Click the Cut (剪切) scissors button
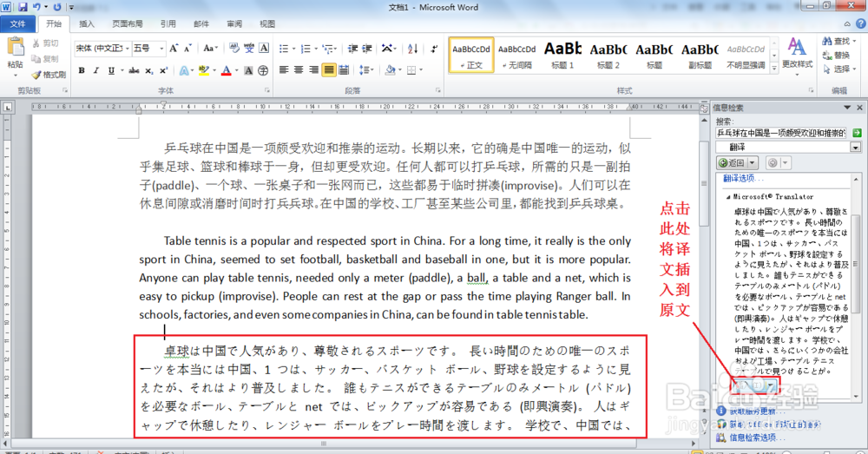Screen dimensions: 868x454 (x=45, y=43)
